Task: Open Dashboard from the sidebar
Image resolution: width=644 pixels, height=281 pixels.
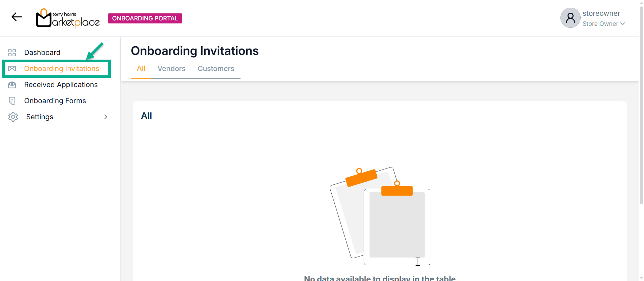Action: click(x=42, y=53)
